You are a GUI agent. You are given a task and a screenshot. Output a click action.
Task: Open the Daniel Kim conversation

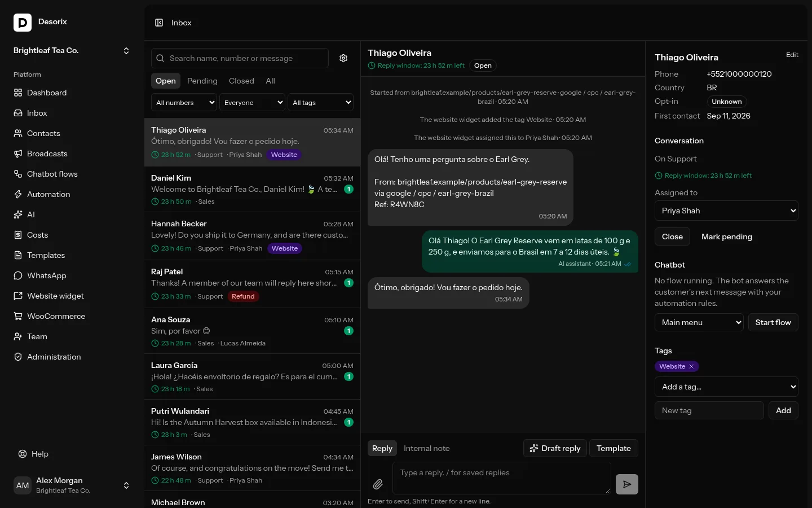(x=252, y=190)
